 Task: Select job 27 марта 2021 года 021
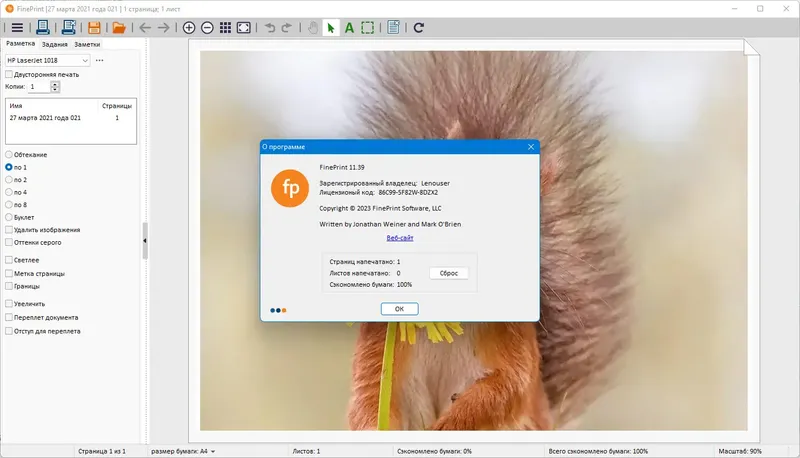tap(71, 118)
